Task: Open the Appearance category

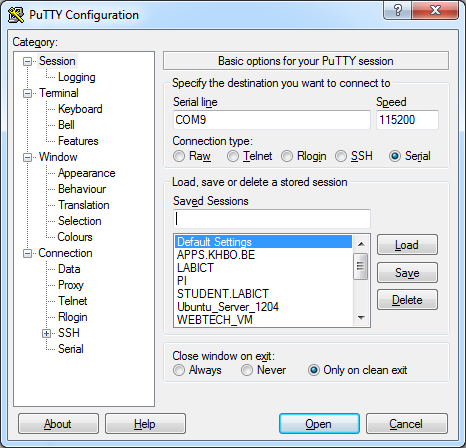Action: 86,173
